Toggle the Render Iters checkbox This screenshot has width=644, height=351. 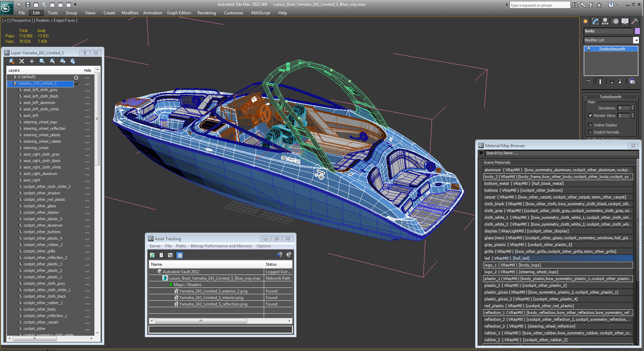(x=590, y=116)
